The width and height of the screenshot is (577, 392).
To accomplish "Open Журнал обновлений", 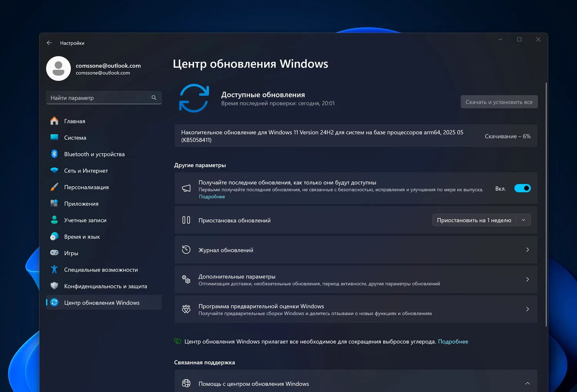I will 356,250.
